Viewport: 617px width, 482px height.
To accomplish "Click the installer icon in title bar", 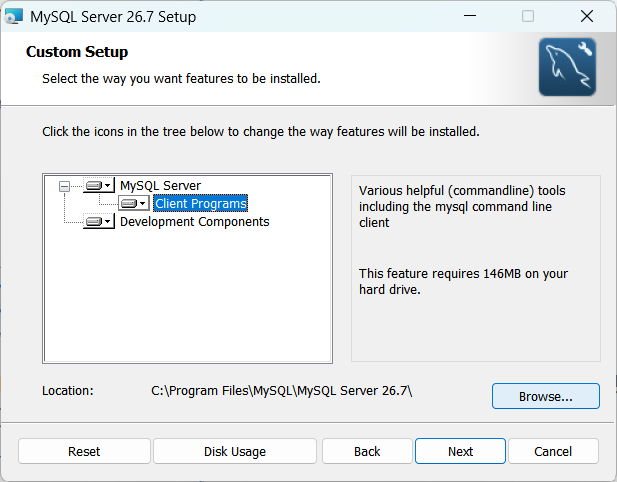I will tap(14, 17).
